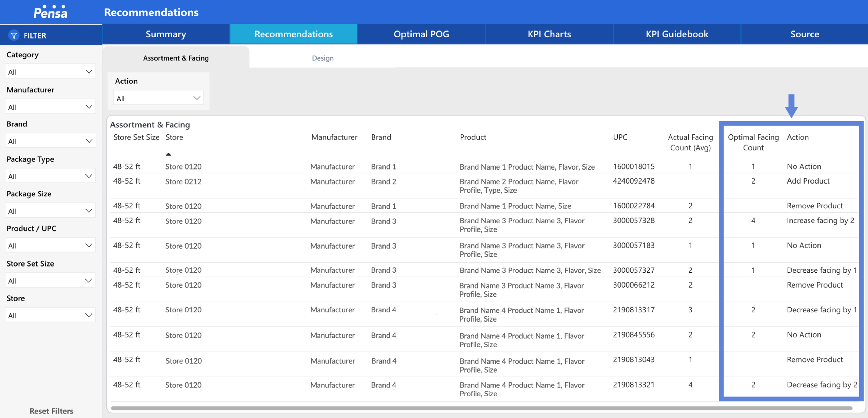Image resolution: width=868 pixels, height=418 pixels.
Task: Click the horizontal table scrollbar
Action: coord(481,408)
